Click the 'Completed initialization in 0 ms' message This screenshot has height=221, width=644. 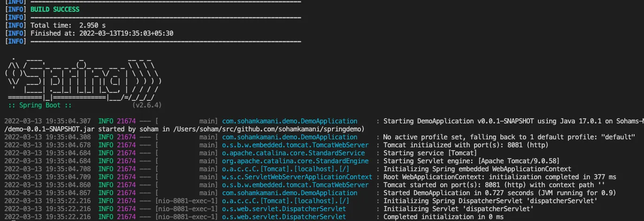click(x=443, y=217)
